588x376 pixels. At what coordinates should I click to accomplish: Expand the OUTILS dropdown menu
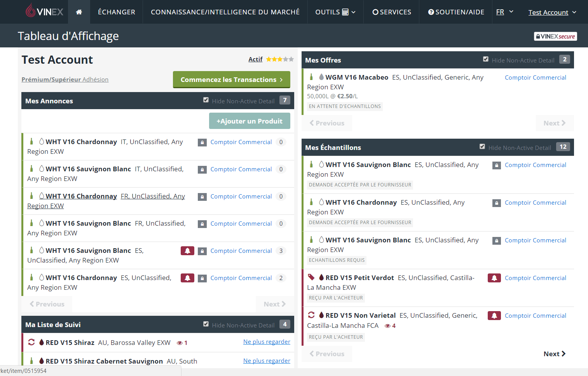335,12
